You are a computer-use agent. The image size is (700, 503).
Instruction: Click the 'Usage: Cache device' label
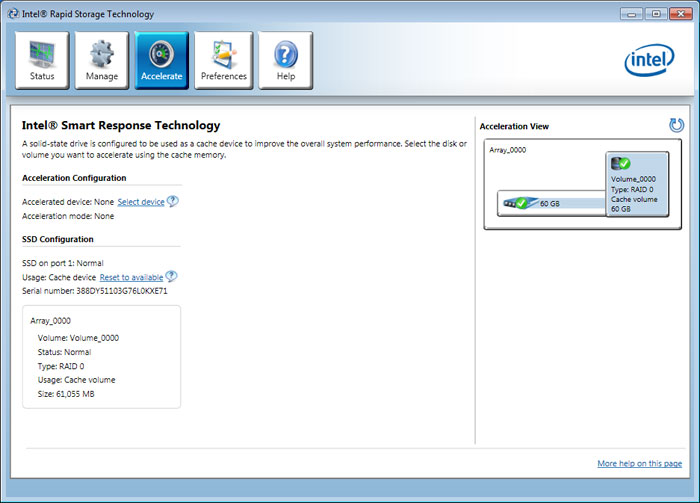click(59, 277)
